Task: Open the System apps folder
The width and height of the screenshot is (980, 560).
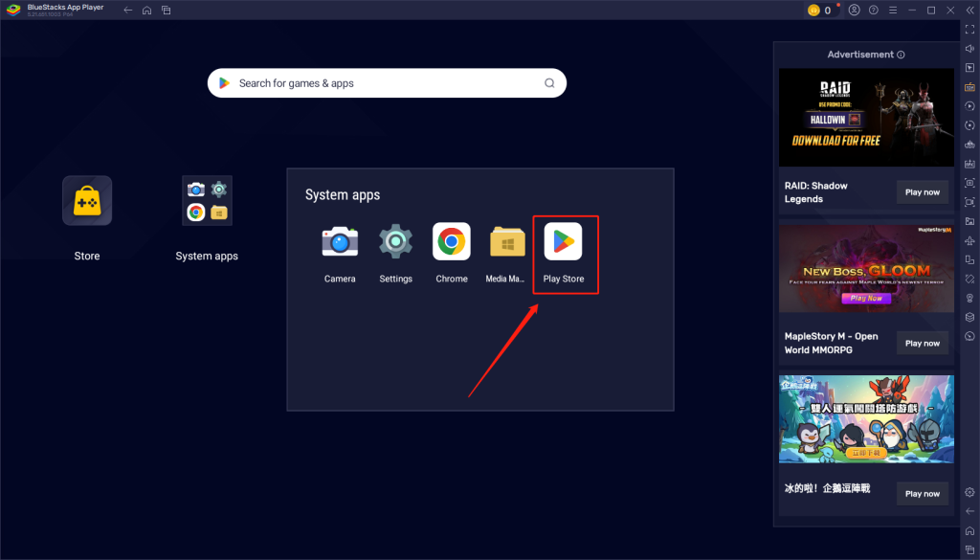Action: [207, 200]
